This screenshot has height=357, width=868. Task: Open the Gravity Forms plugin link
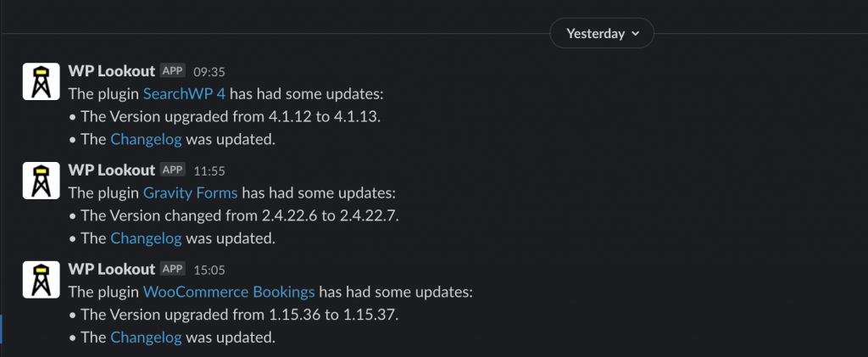191,192
